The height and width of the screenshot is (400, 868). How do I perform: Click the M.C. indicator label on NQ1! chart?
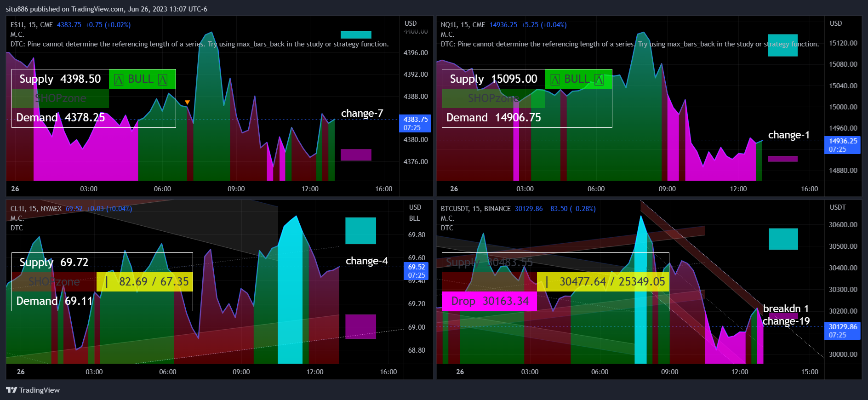coord(448,34)
